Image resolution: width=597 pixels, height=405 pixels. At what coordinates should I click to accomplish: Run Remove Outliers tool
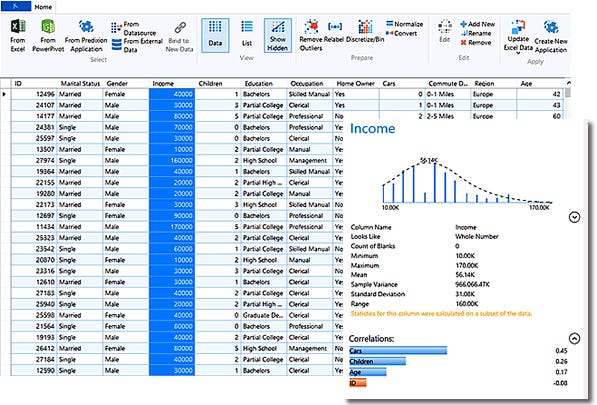(311, 35)
